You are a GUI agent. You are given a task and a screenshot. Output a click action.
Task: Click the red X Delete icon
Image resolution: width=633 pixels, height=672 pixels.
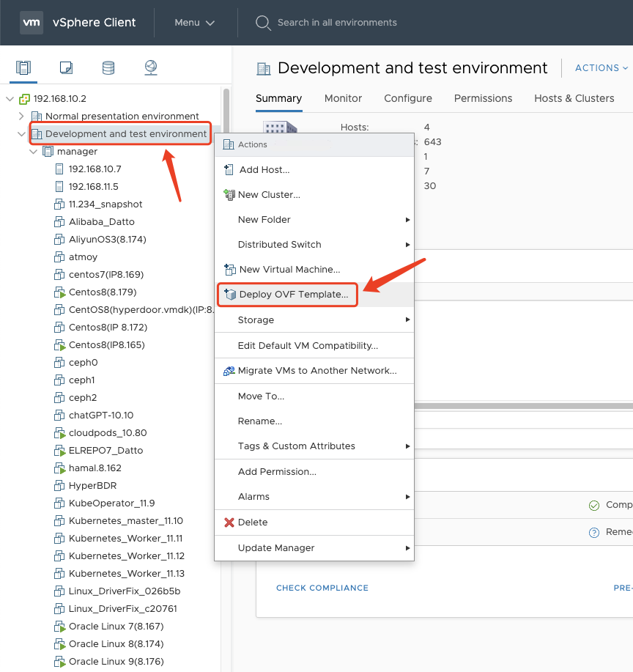(x=229, y=522)
